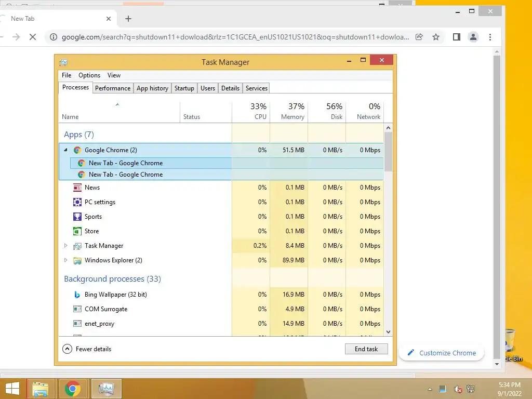532x399 pixels.
Task: Click the Bing Wallpaper process icon
Action: [77, 295]
